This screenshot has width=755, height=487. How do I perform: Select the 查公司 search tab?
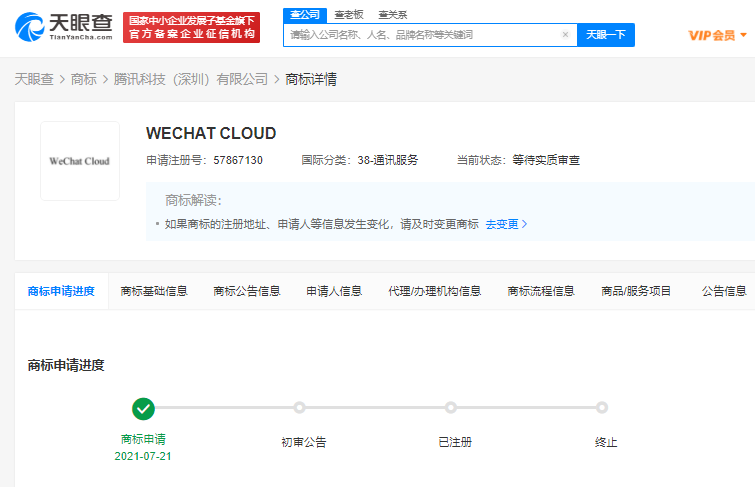(x=303, y=14)
